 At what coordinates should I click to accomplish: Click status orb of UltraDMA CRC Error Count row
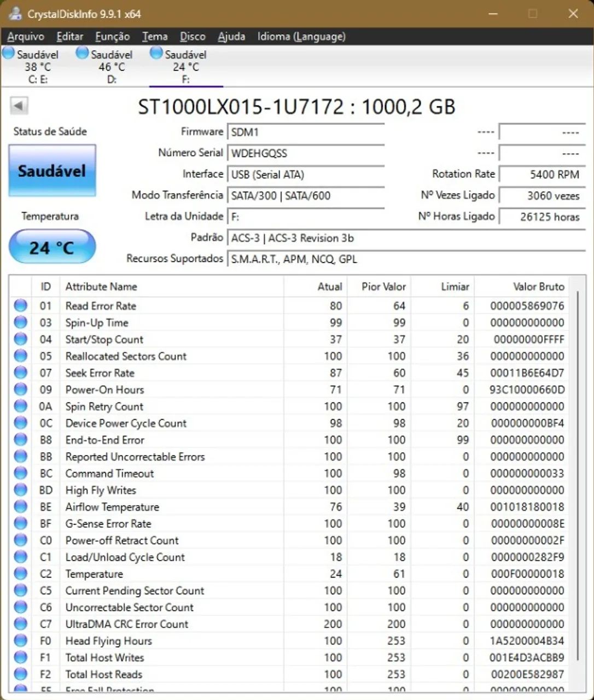click(x=21, y=624)
